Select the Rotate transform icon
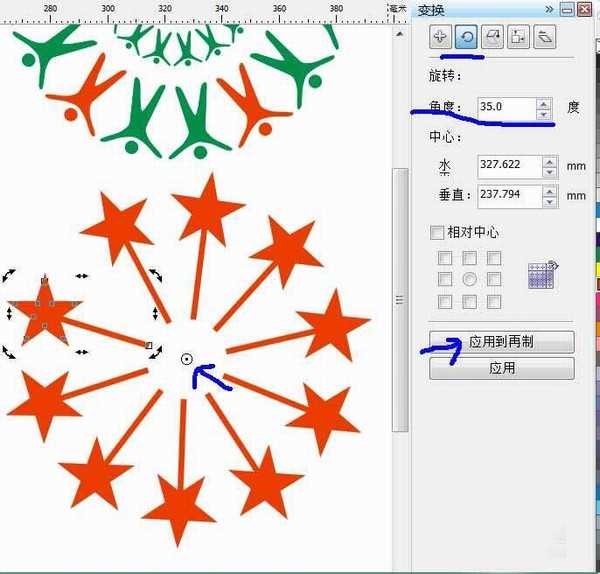 [x=465, y=37]
